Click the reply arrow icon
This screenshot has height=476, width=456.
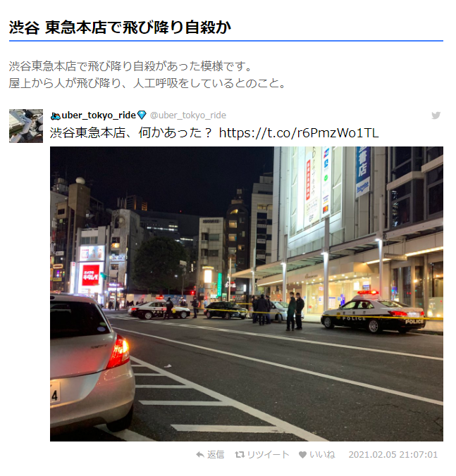click(200, 454)
